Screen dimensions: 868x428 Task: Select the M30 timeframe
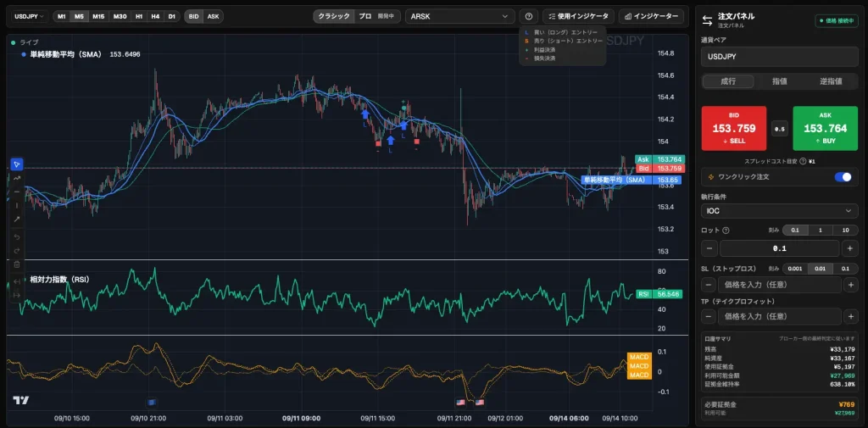[120, 17]
